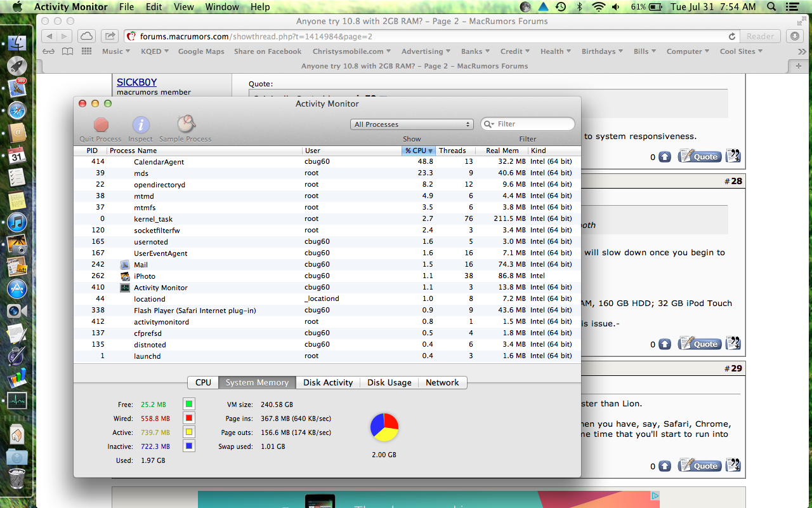Sort processes by Real Mem column

(502, 150)
